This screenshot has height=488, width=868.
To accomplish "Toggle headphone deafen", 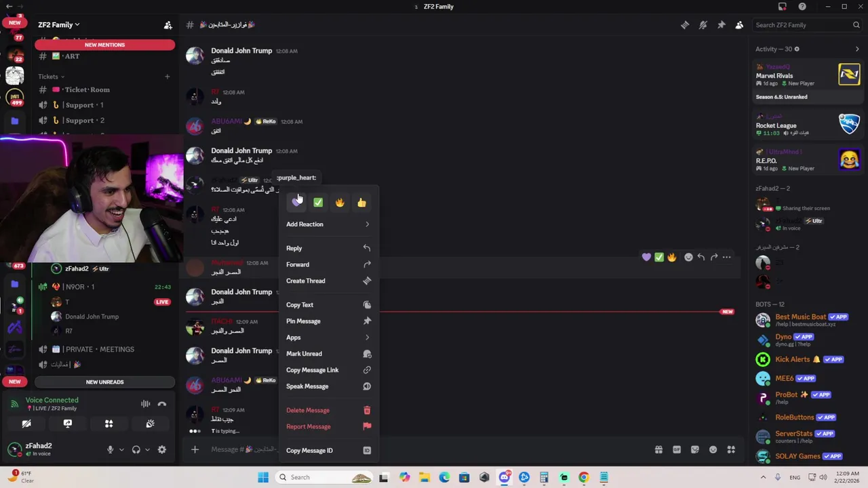I will (136, 449).
